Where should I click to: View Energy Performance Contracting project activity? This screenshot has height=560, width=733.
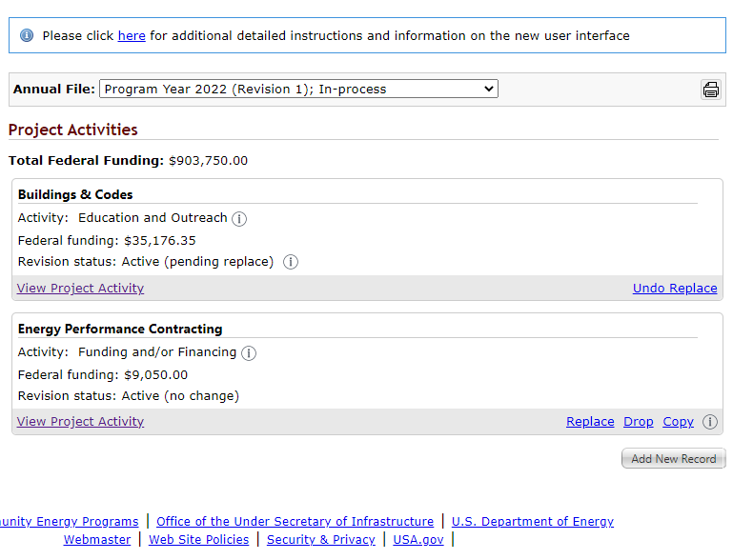point(81,422)
